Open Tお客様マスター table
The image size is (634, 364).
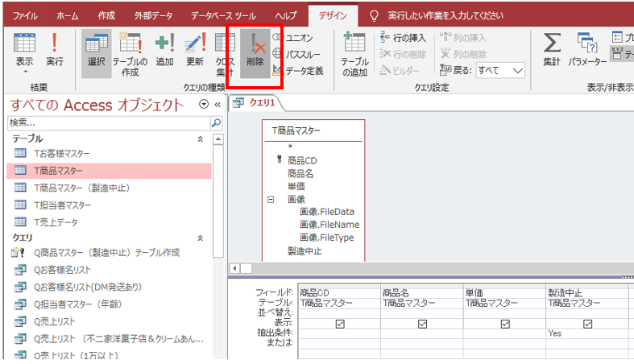[61, 154]
